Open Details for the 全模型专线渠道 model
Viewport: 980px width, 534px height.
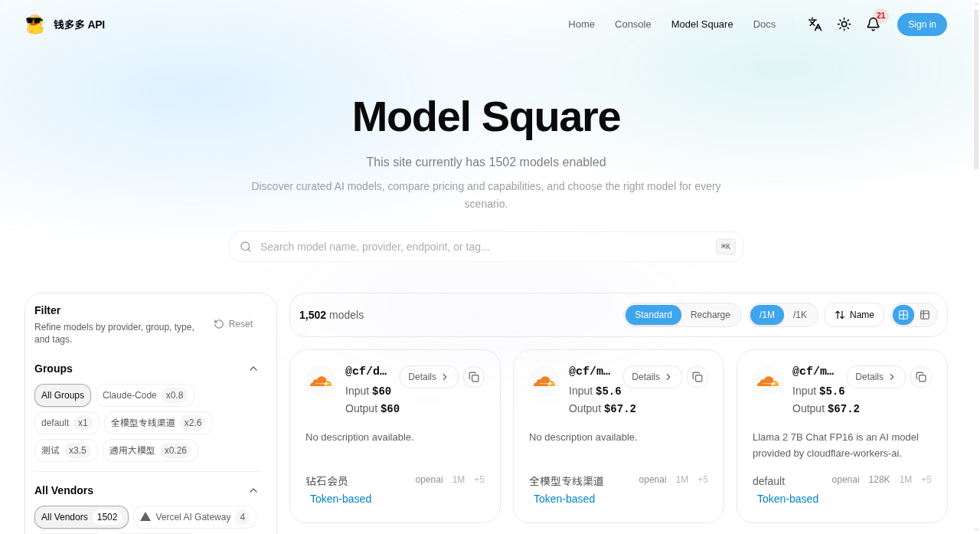(652, 377)
